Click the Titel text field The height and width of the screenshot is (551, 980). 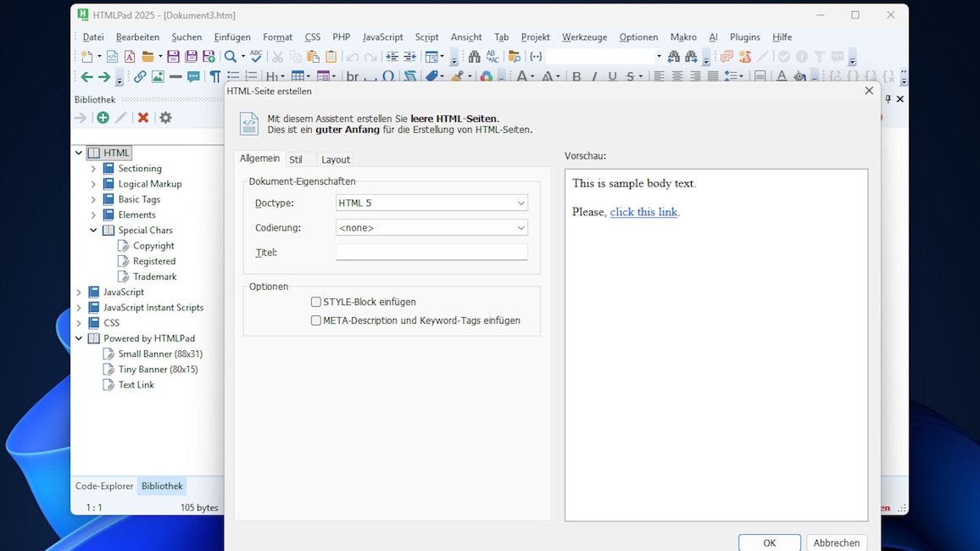click(432, 252)
